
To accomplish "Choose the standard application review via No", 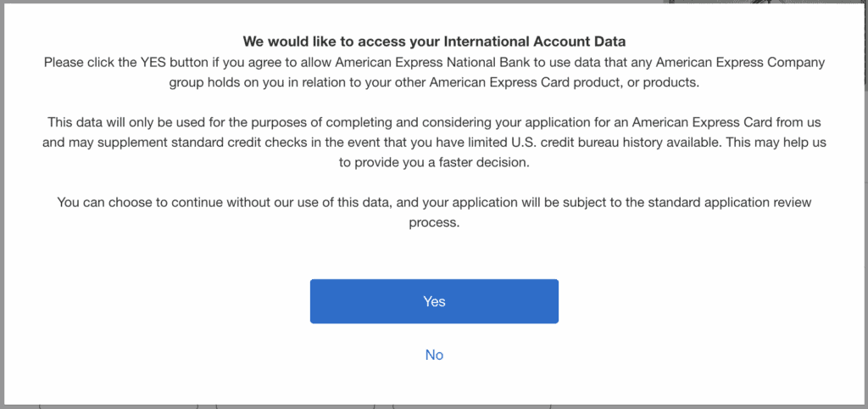I will [x=434, y=355].
